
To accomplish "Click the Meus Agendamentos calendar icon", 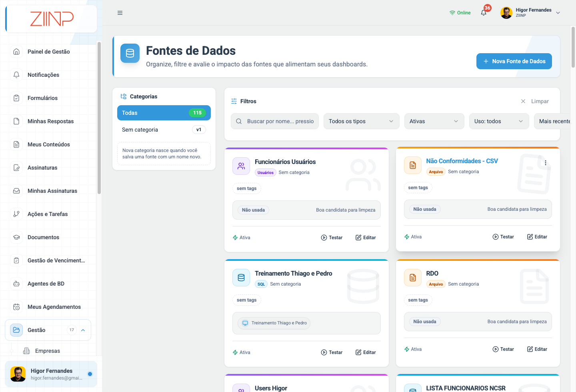I will click(x=16, y=307).
